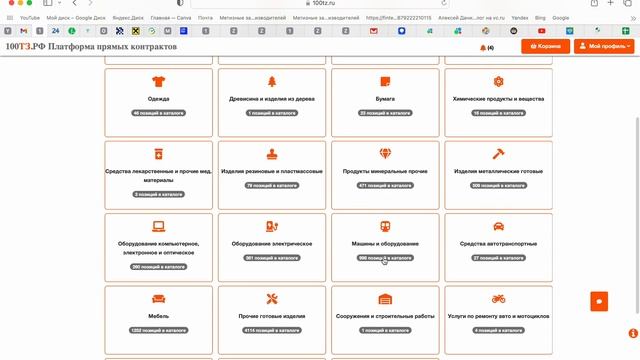
Task: Click the Safari back arrow
Action: [x=74, y=3]
